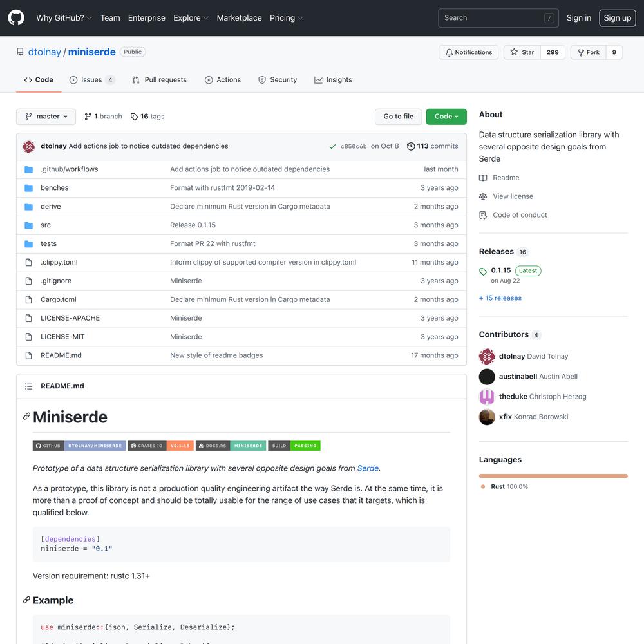This screenshot has height=644, width=644.
Task: Click the docs.rs miniserde badge
Action: point(231,446)
